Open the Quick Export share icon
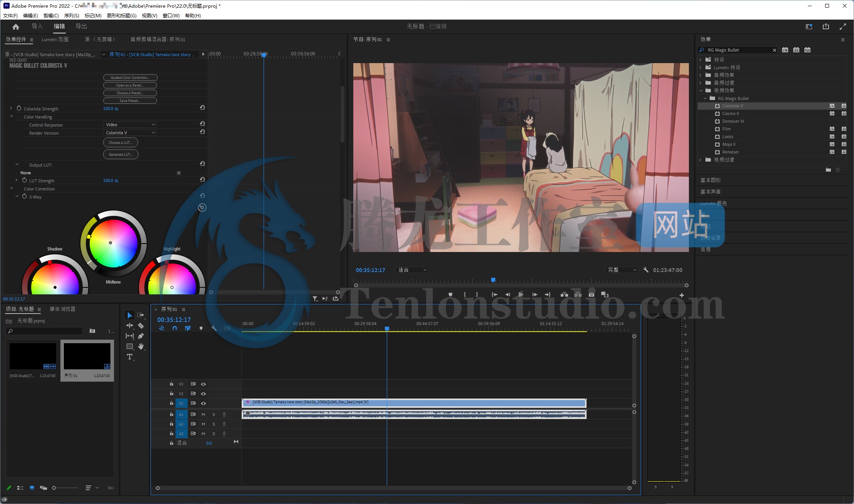This screenshot has width=854, height=504. pyautogui.click(x=826, y=27)
